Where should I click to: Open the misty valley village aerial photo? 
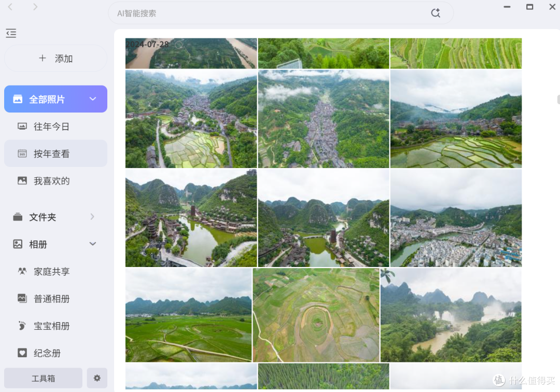point(324,119)
